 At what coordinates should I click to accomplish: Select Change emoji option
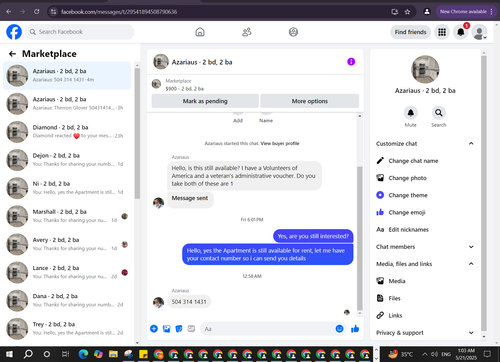pos(401,212)
